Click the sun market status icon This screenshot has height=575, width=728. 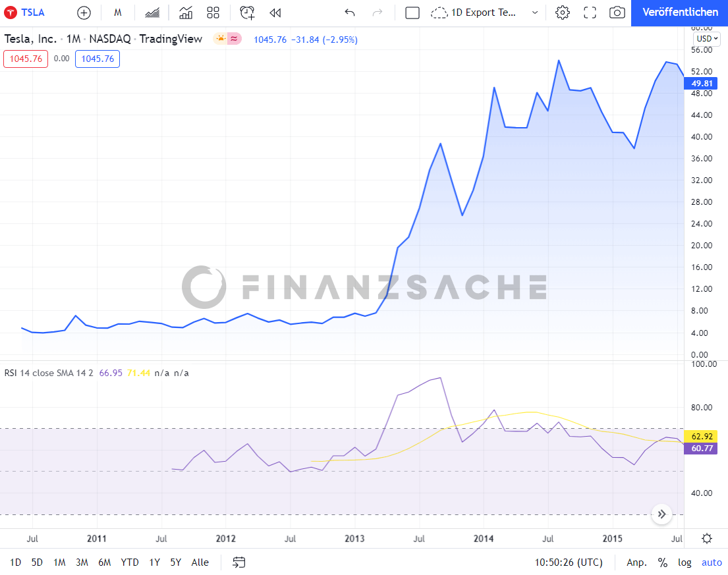coord(221,39)
